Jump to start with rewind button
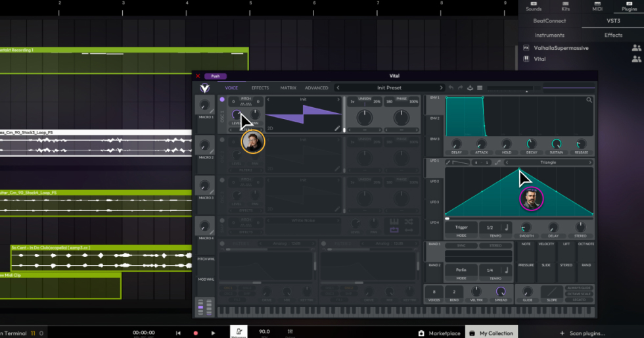Image resolution: width=644 pixels, height=338 pixels. point(178,333)
